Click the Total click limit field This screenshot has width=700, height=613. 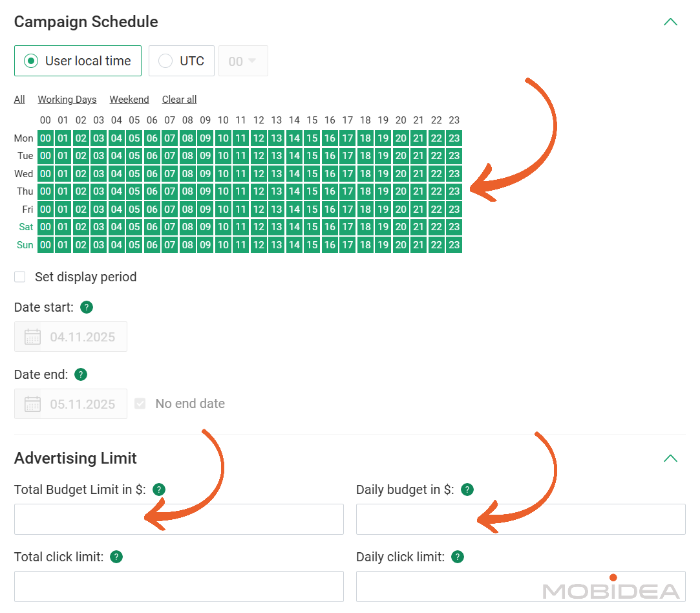[x=179, y=586]
